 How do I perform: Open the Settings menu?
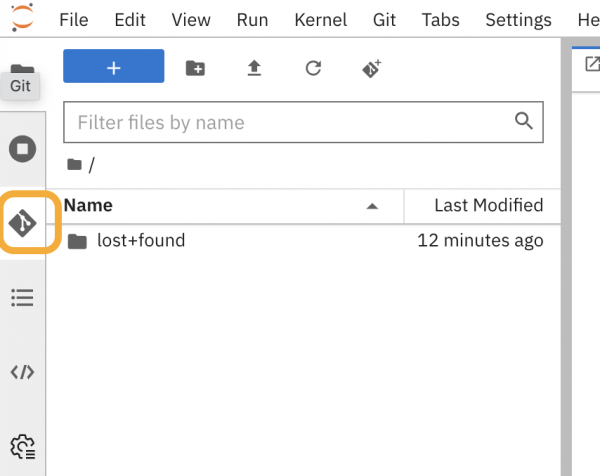[518, 20]
